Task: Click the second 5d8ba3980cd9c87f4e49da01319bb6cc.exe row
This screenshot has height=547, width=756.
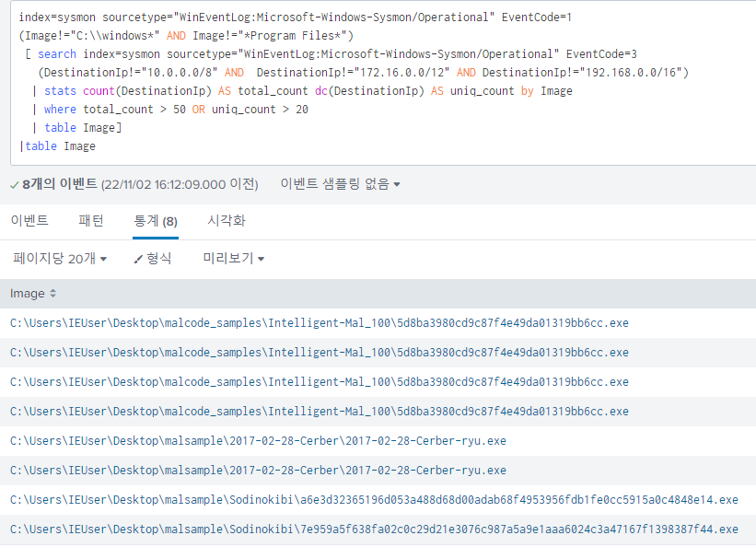Action: point(378,353)
